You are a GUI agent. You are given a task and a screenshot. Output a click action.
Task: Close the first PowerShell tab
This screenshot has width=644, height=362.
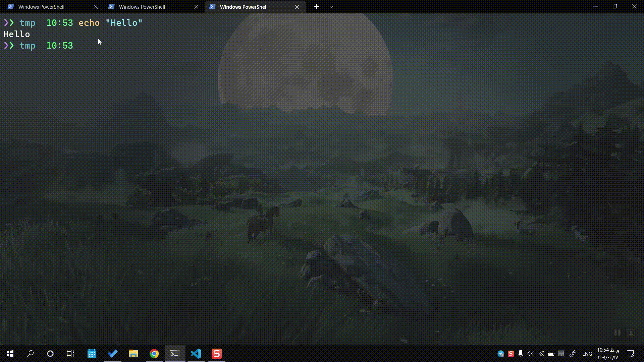[x=96, y=7]
